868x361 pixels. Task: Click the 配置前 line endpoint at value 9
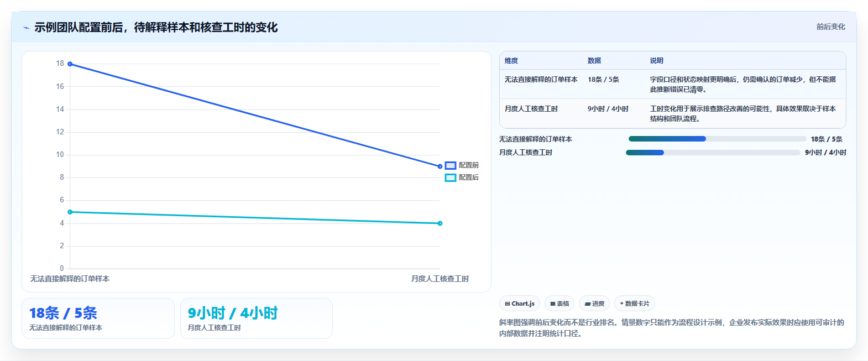[x=440, y=166]
